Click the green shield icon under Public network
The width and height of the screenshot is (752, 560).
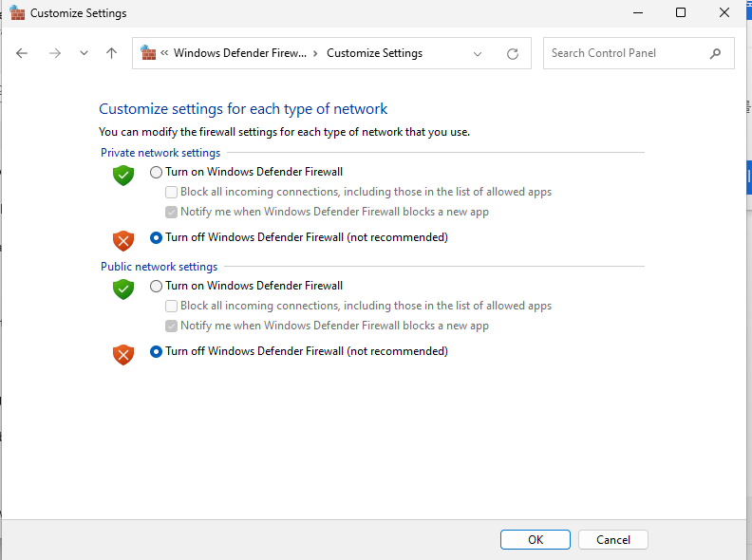click(x=123, y=289)
